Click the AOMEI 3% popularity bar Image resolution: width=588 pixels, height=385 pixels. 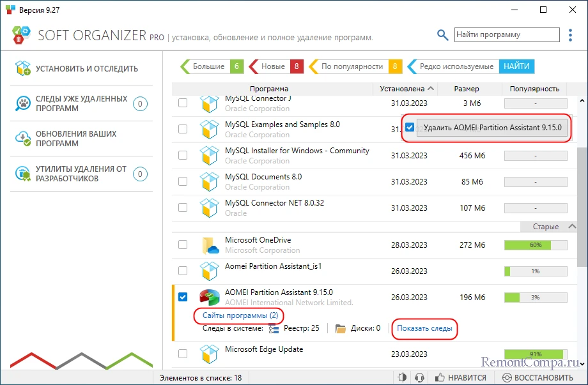536,298
